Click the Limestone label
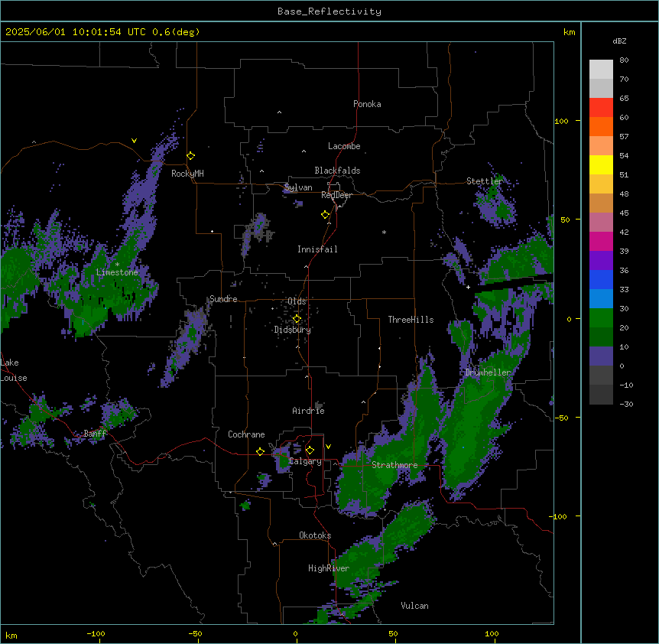The image size is (659, 644). click(x=117, y=272)
